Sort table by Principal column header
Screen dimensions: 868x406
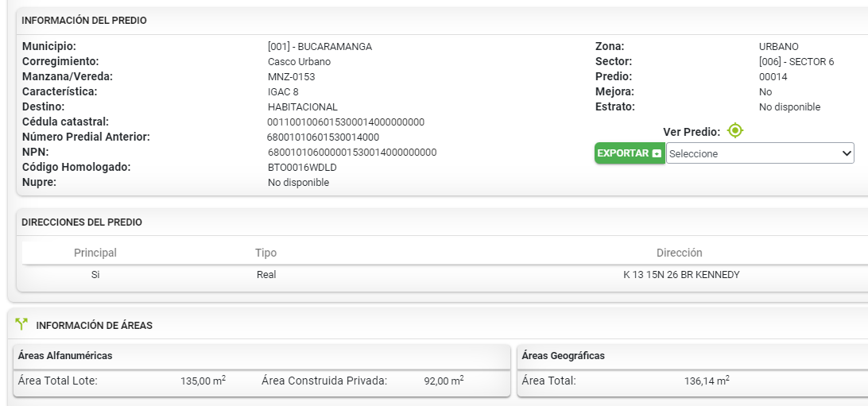click(95, 253)
